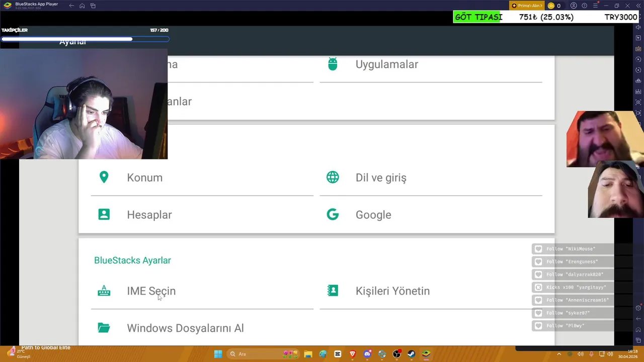The image size is (644, 362).
Task: Open Brave browser from taskbar
Action: coord(352,354)
